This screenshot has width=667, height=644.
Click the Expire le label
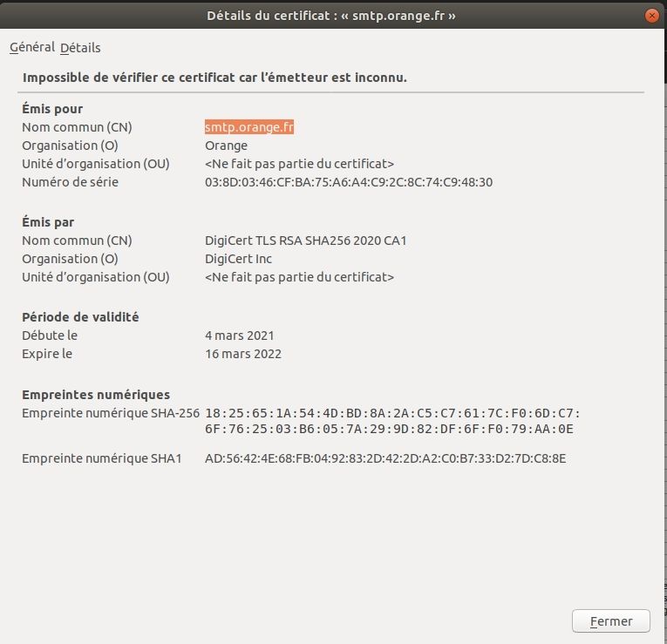47,354
